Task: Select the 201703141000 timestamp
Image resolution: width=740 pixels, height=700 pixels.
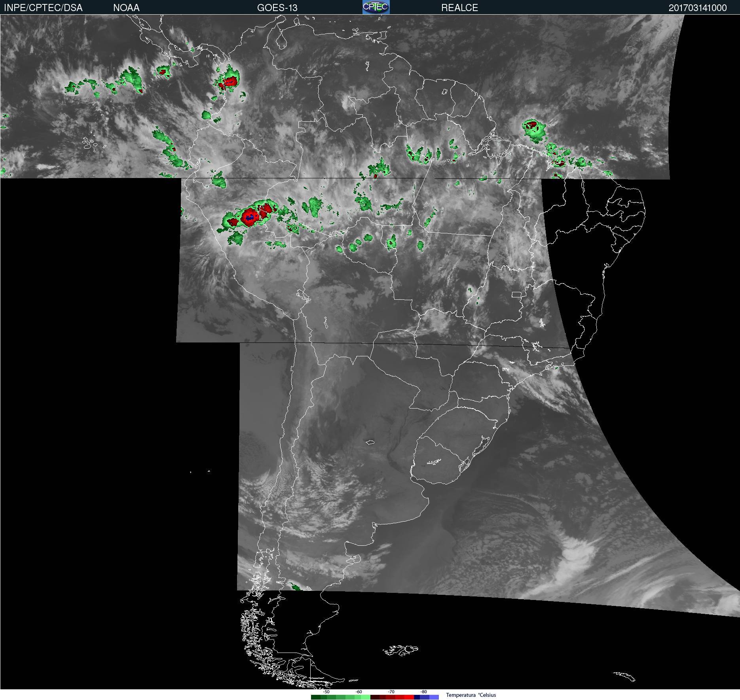Action: coord(698,8)
